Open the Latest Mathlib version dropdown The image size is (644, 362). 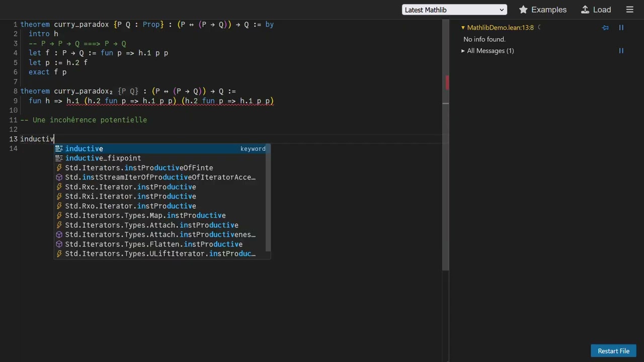tap(454, 10)
